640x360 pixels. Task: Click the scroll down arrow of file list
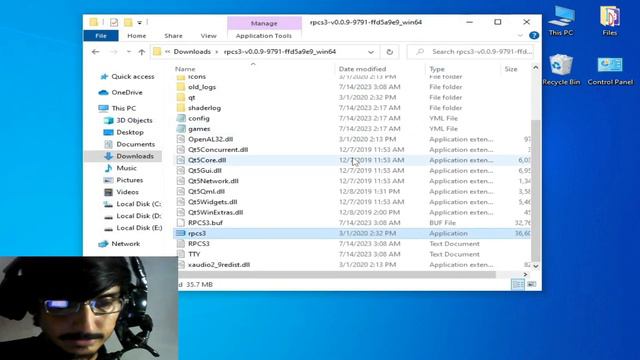click(x=536, y=266)
